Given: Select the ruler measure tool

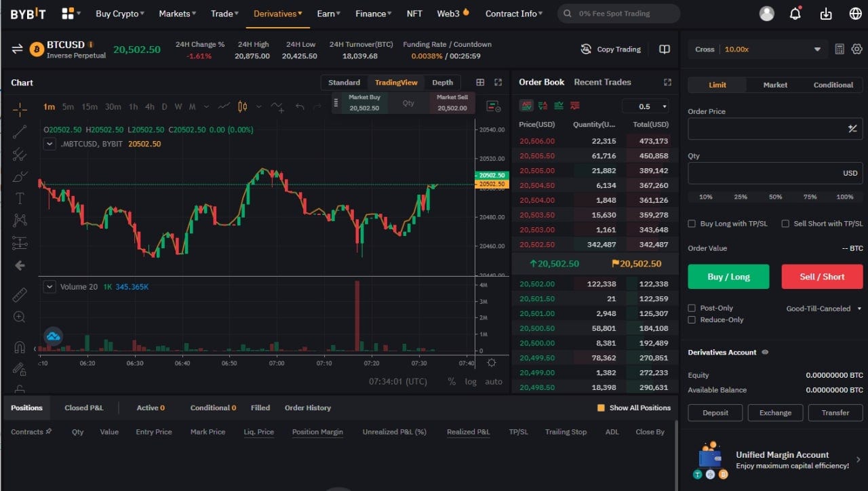Looking at the screenshot, I should tap(20, 294).
